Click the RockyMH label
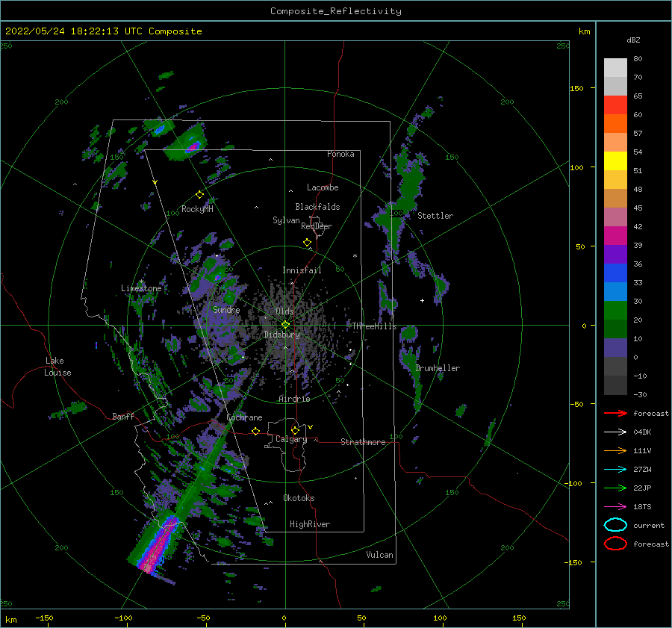Screen dimensions: 672x628 [197, 209]
